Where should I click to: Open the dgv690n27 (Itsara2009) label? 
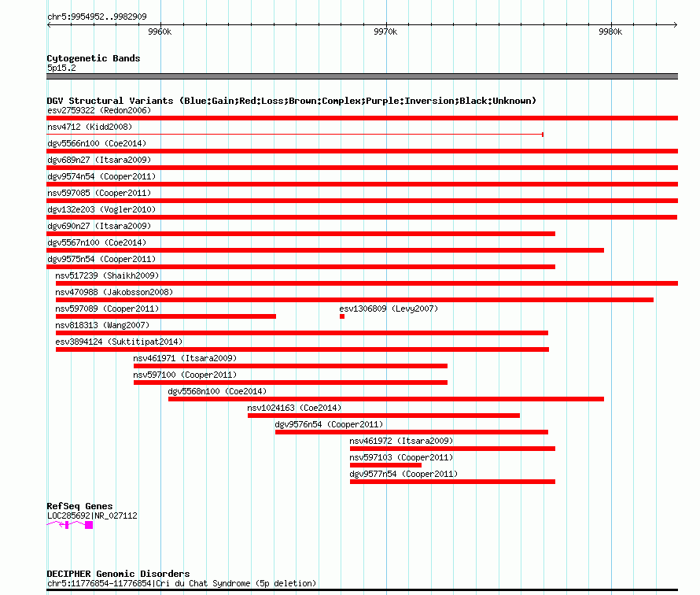pyautogui.click(x=99, y=226)
